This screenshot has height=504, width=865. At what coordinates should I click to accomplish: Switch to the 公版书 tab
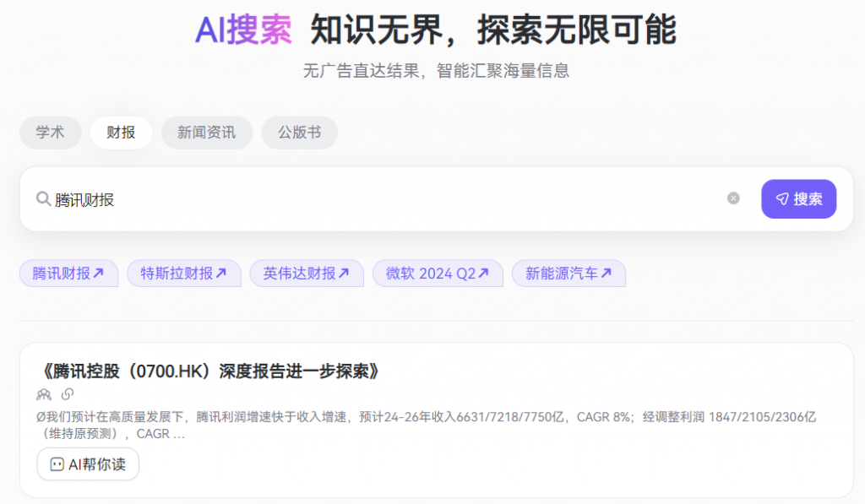click(300, 133)
